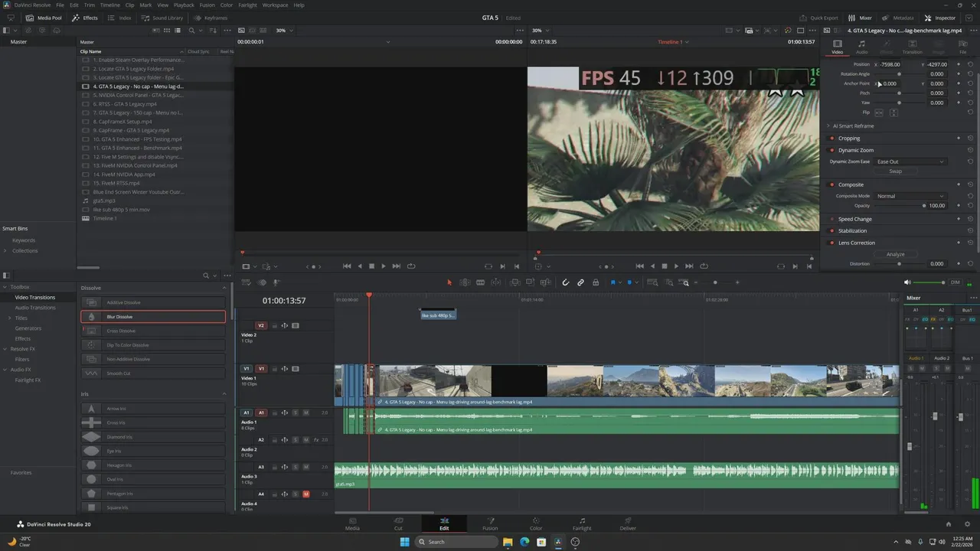This screenshot has height=551, width=980.
Task: Stop playback in the timeline viewer
Action: tap(664, 266)
